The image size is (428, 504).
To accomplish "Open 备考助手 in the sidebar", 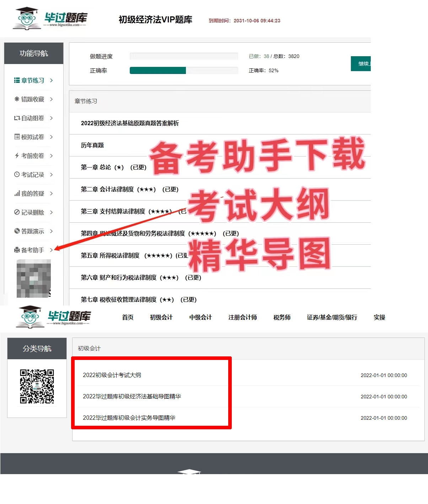I will [33, 250].
